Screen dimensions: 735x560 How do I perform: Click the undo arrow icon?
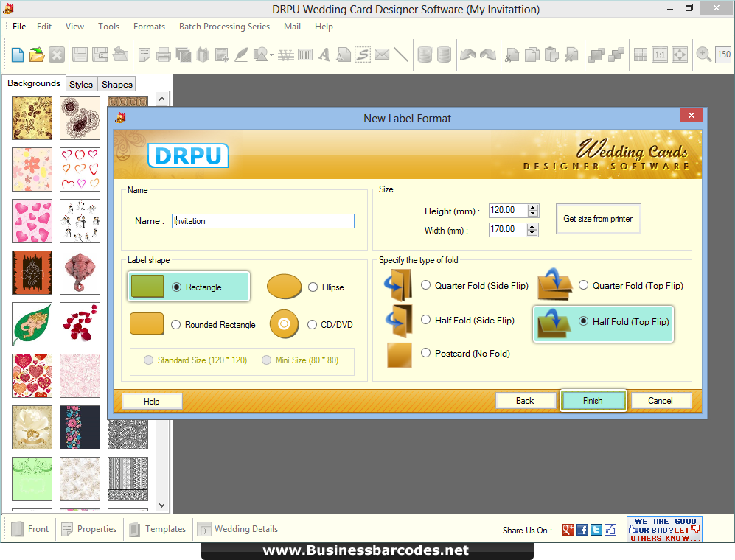point(468,55)
